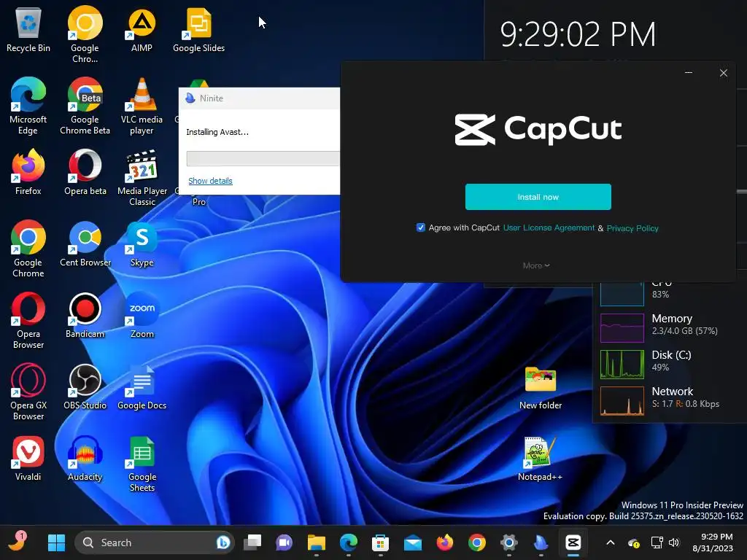The height and width of the screenshot is (560, 747).
Task: Minimize the CapCut installer window
Action: [689, 72]
